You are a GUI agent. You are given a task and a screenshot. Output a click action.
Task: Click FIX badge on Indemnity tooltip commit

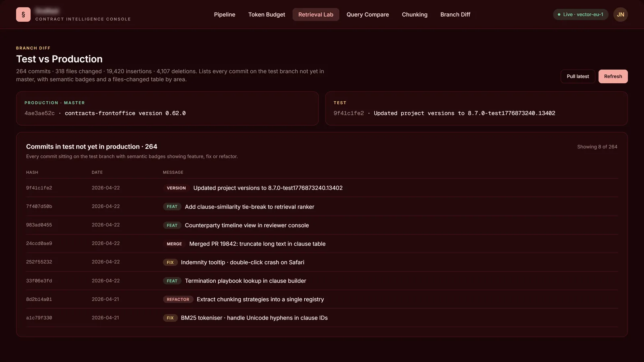pos(170,262)
